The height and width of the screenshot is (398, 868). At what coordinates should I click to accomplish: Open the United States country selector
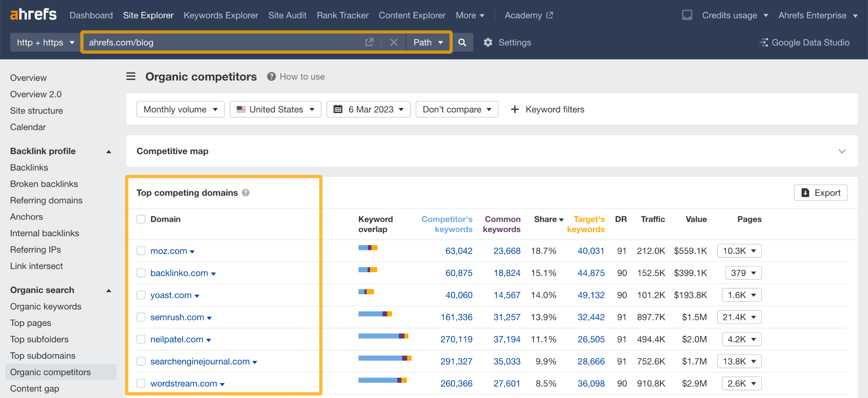coord(275,109)
